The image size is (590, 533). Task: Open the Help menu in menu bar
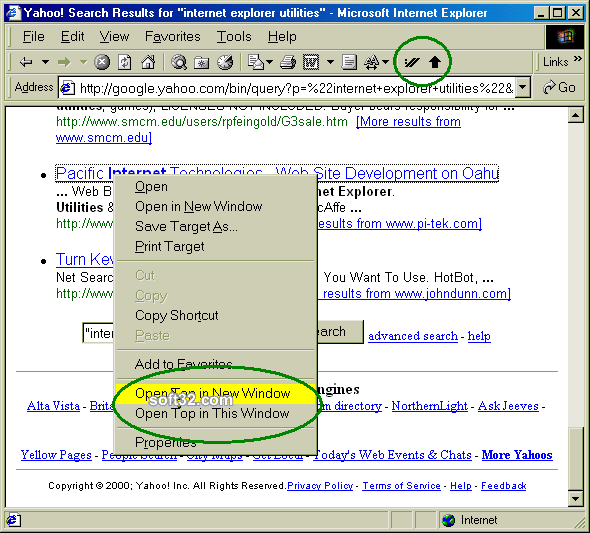pyautogui.click(x=282, y=36)
